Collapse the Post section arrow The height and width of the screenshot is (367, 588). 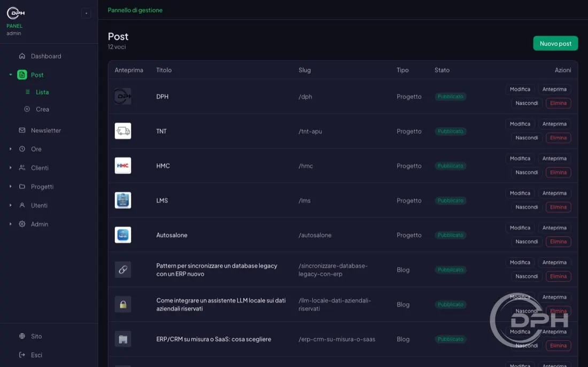click(11, 75)
